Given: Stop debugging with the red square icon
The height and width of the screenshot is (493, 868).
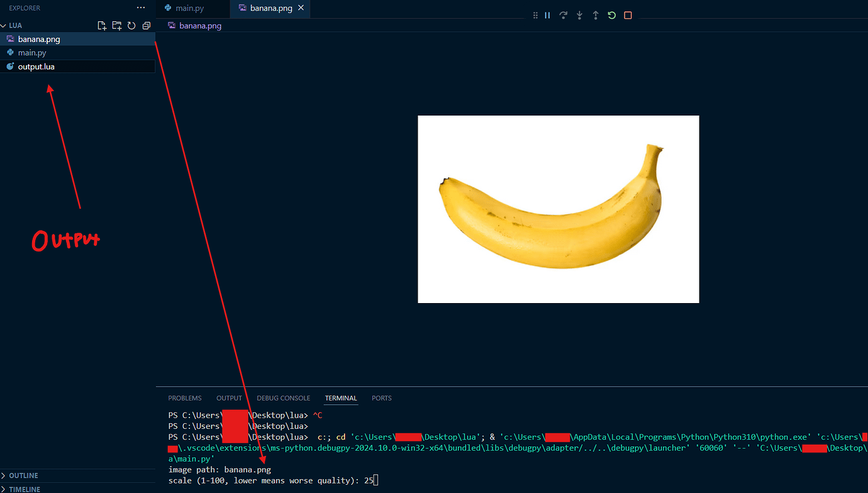Looking at the screenshot, I should point(627,14).
